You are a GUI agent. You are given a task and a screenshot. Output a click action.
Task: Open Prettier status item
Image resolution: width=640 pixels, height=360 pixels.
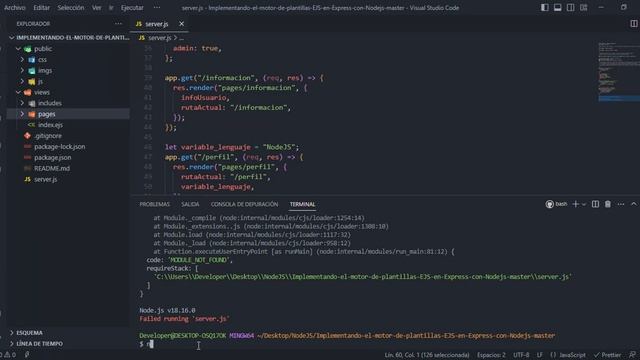click(x=607, y=355)
